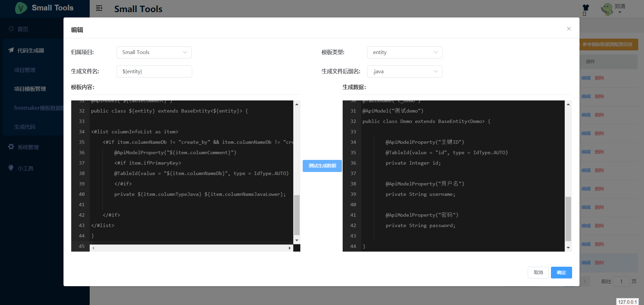
Task: Click the 确定 button
Action: [x=561, y=272]
